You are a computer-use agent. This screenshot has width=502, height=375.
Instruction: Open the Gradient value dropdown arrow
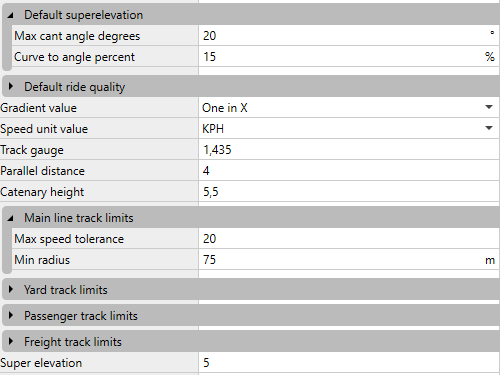[489, 107]
